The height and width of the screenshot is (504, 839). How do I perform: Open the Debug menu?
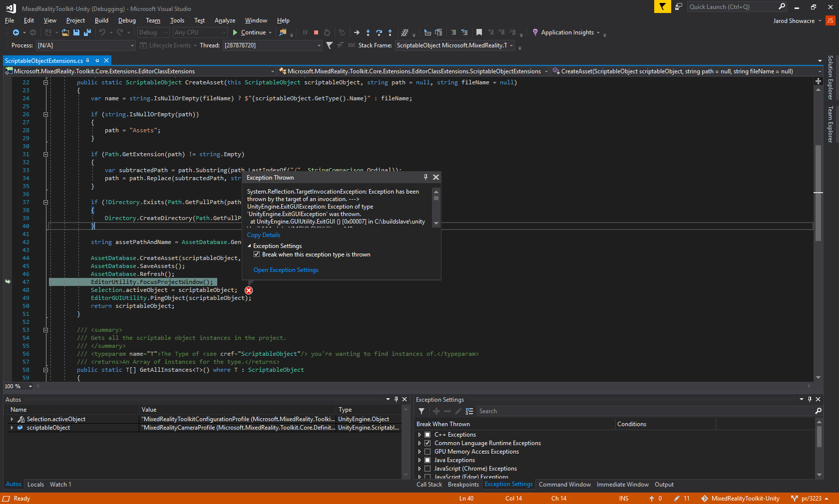coord(126,20)
